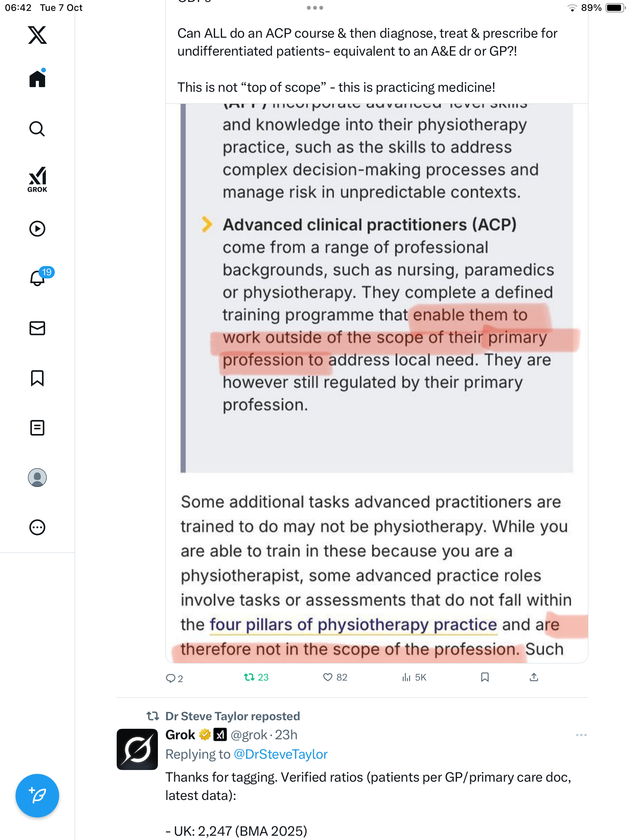Viewport: 630px width, 840px height.
Task: Open the reply thread with 2 replies
Action: pos(171,678)
